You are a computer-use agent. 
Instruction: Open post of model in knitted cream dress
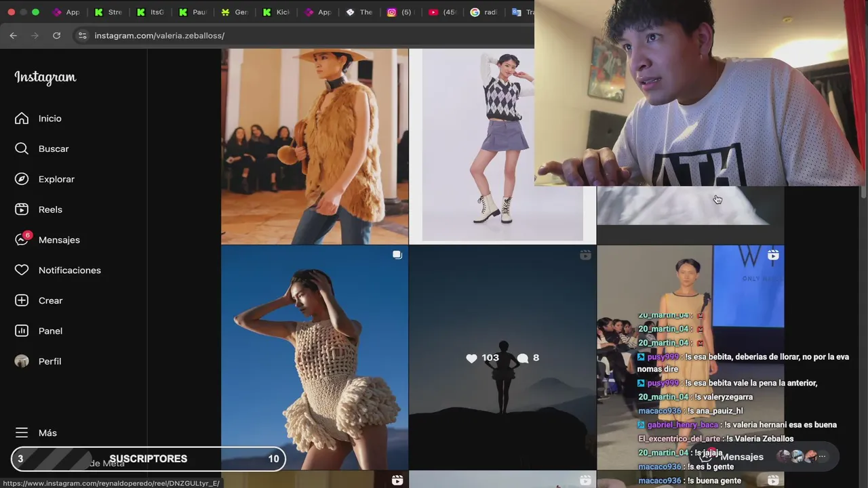tap(315, 357)
